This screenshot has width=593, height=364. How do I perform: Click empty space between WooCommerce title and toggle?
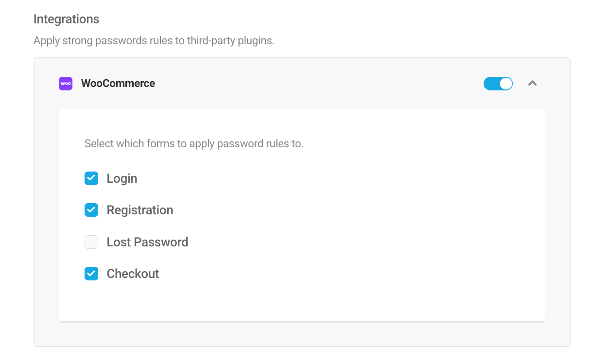point(316,84)
